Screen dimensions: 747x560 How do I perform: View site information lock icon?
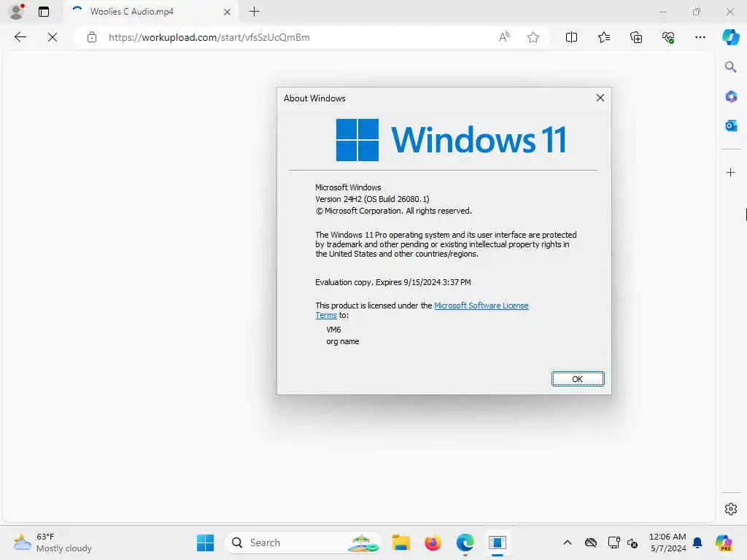coord(92,37)
